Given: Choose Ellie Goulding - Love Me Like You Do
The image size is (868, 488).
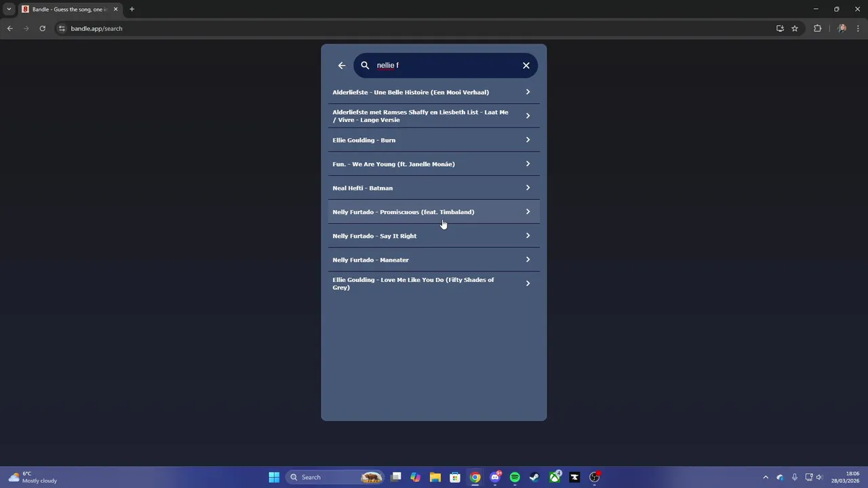Looking at the screenshot, I should (x=434, y=283).
